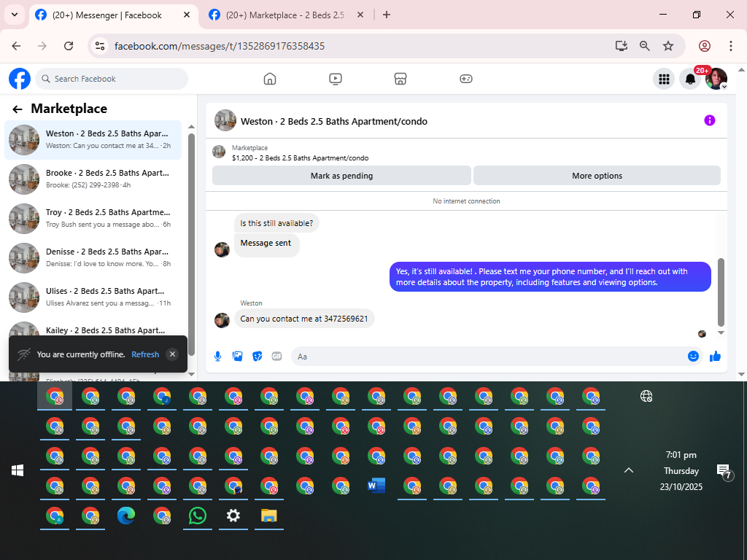Switch to the Marketplace 2 Beds tab
The height and width of the screenshot is (560, 747).
285,15
